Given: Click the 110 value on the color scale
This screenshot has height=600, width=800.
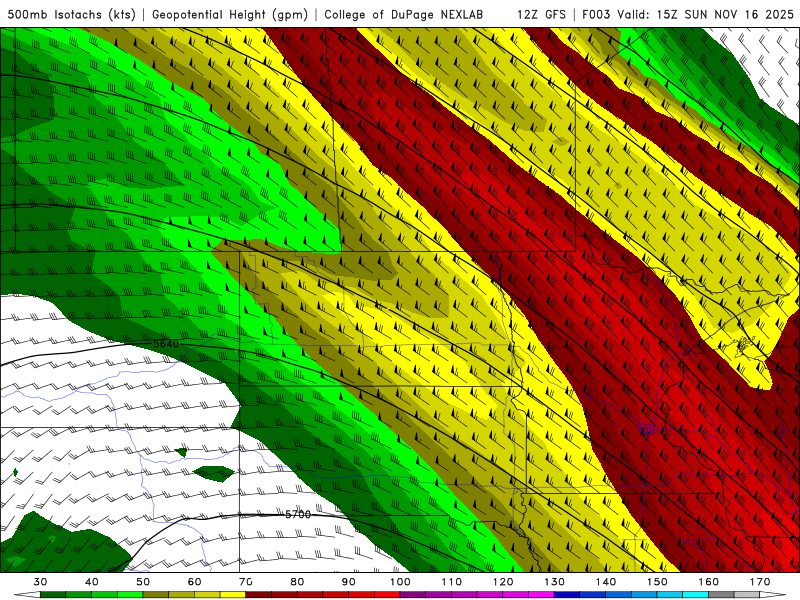Looking at the screenshot, I should tap(452, 582).
